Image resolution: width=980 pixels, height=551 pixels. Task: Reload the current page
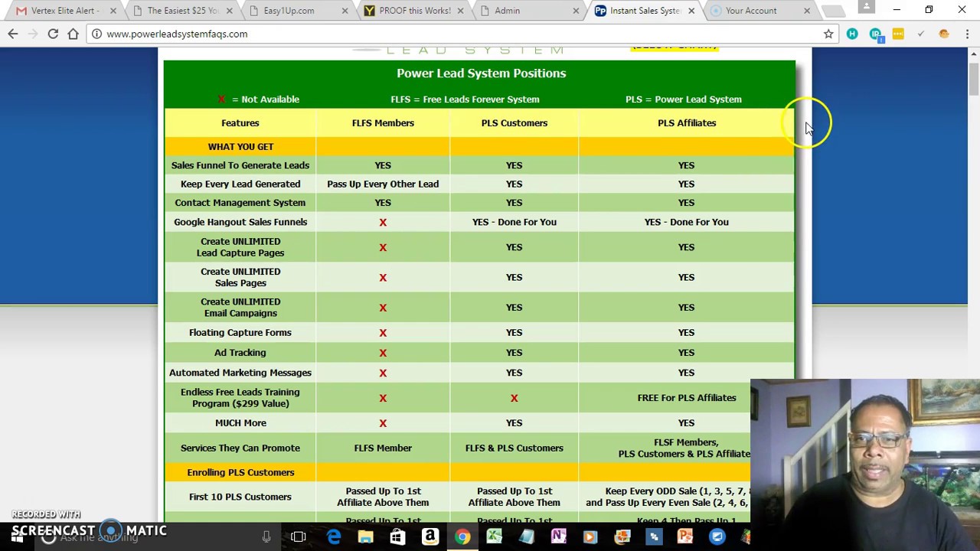point(53,34)
